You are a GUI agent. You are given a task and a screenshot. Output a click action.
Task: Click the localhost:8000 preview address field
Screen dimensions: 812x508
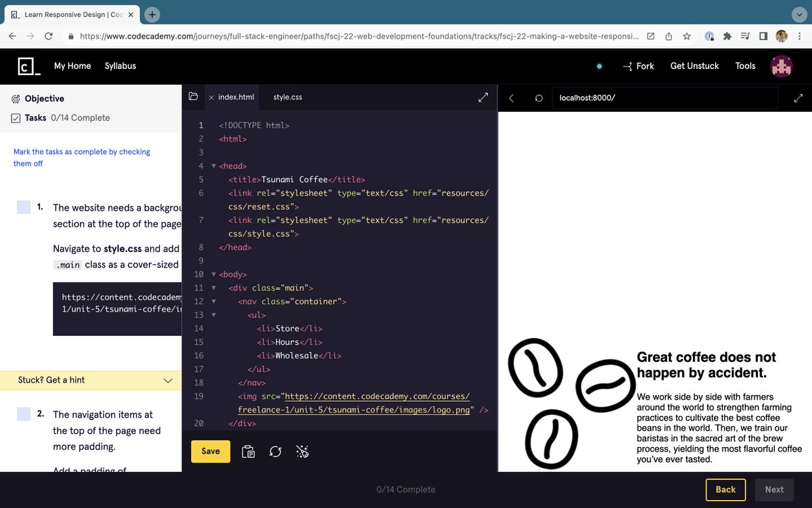[x=664, y=98]
